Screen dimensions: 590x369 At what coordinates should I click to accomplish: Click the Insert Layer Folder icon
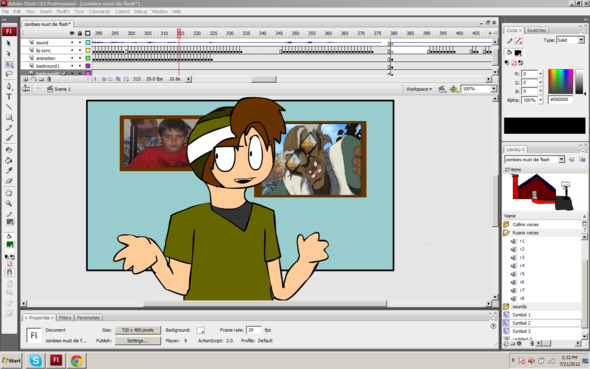pos(41,79)
